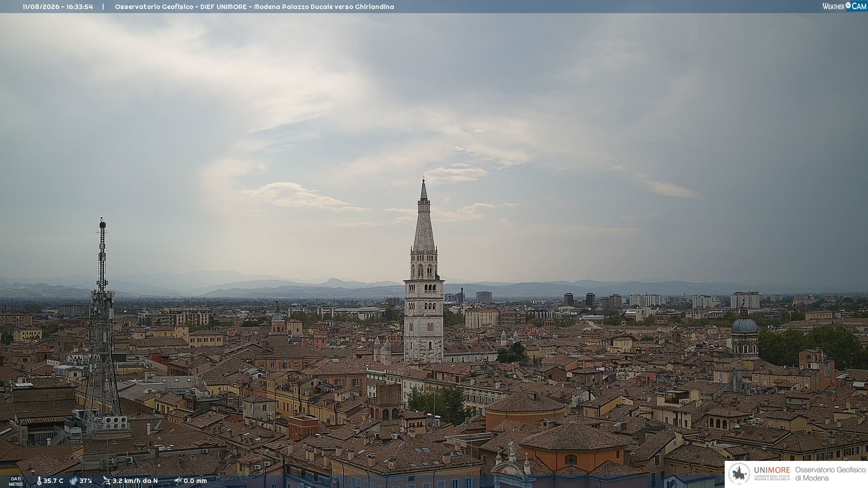
Task: Click the DATI METEO label
Action: tap(16, 481)
